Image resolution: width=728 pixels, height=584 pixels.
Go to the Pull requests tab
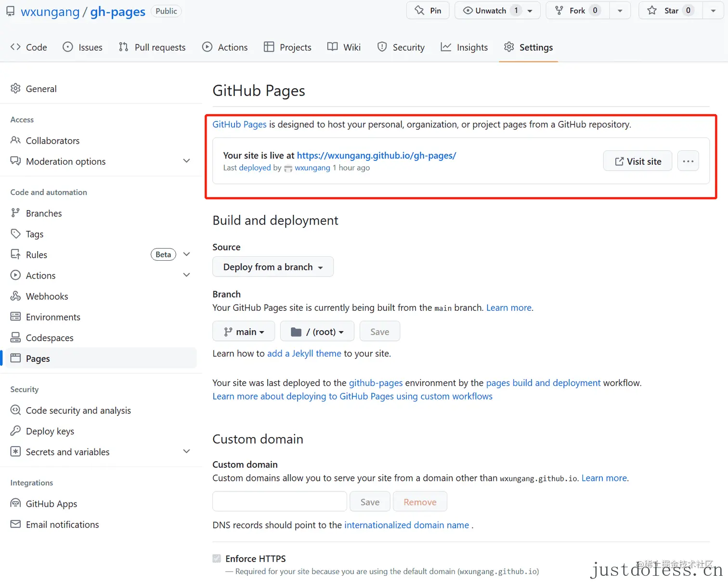(x=152, y=47)
